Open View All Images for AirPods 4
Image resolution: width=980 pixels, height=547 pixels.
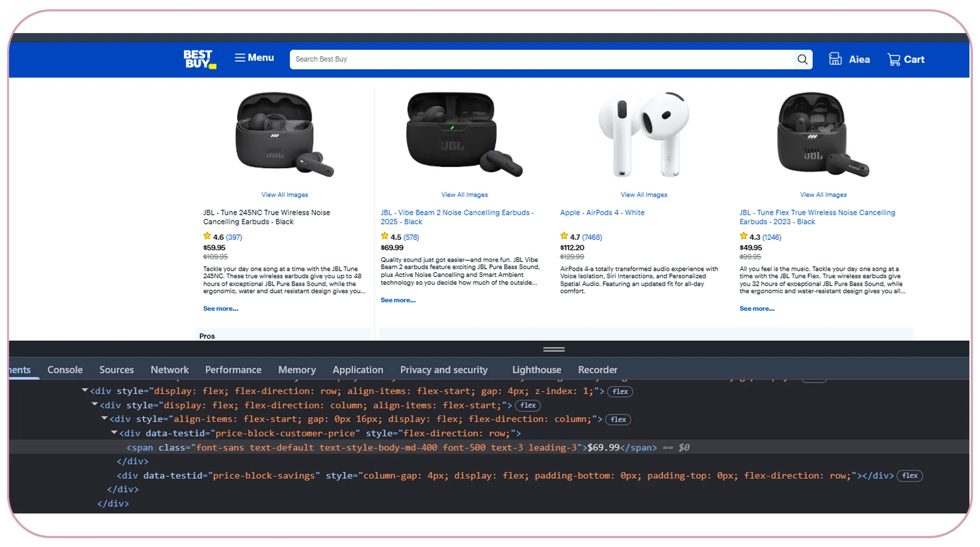coord(644,194)
